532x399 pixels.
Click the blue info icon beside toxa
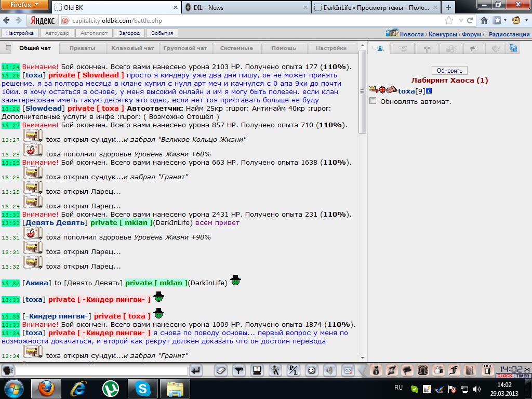429,91
